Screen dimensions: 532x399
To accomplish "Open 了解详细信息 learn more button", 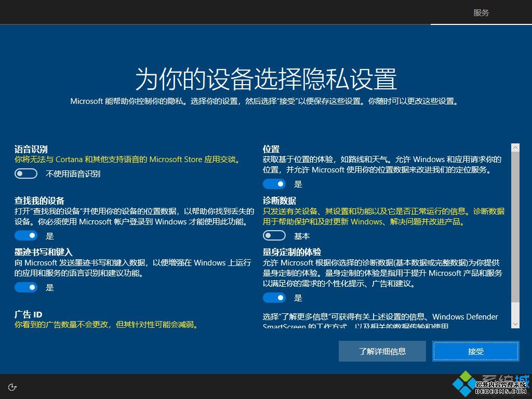I will [x=382, y=351].
